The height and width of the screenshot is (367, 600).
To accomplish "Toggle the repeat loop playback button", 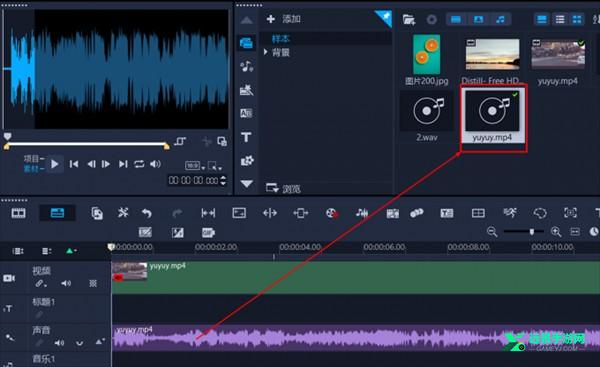I will (x=139, y=164).
